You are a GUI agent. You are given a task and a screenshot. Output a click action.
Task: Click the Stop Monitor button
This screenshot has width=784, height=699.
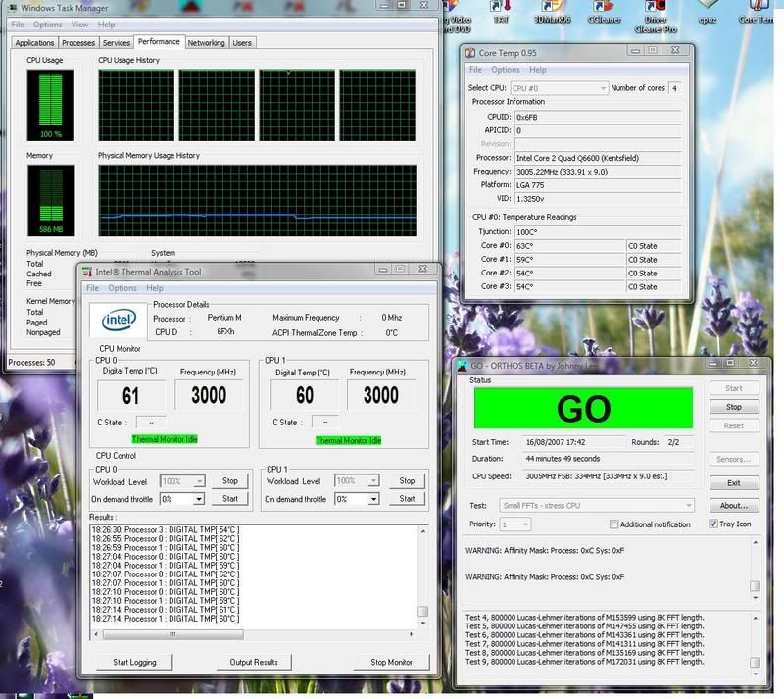point(391,662)
